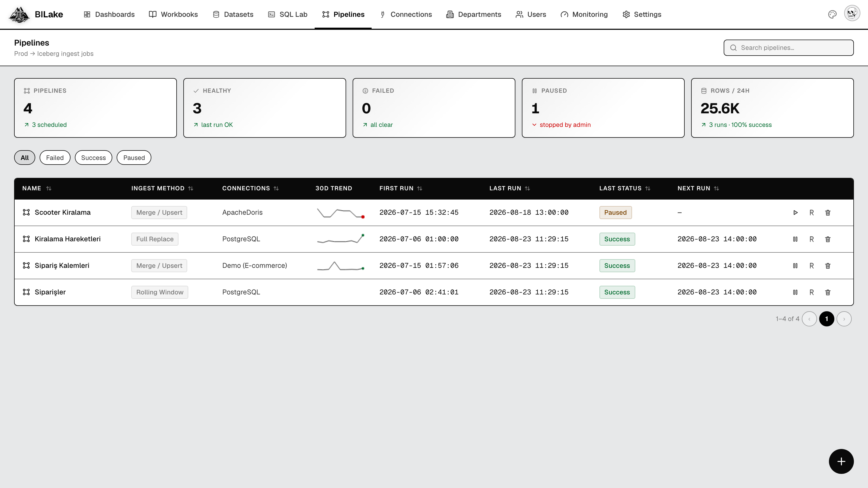The image size is (868, 488).
Task: Add a new pipeline with plus button
Action: pos(841,461)
